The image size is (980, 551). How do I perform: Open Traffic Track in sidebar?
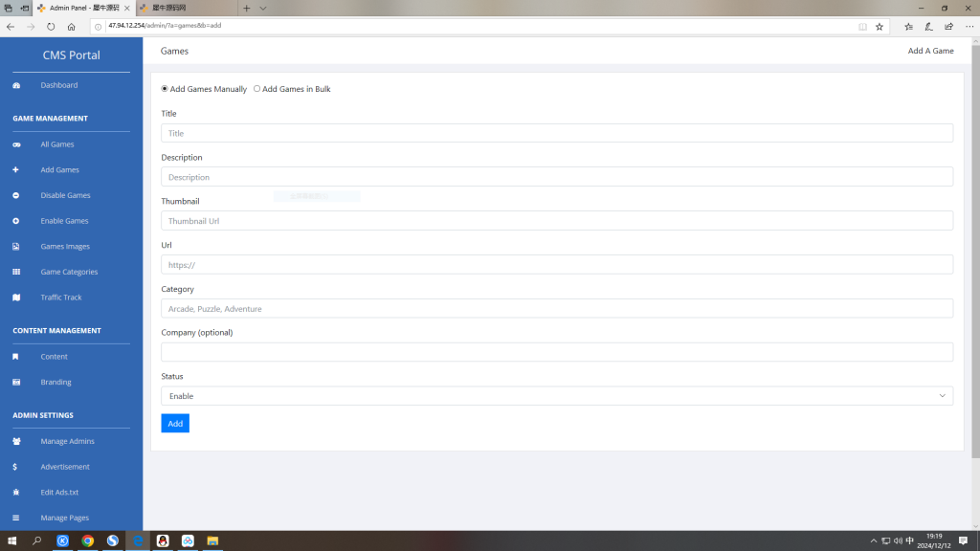point(60,298)
